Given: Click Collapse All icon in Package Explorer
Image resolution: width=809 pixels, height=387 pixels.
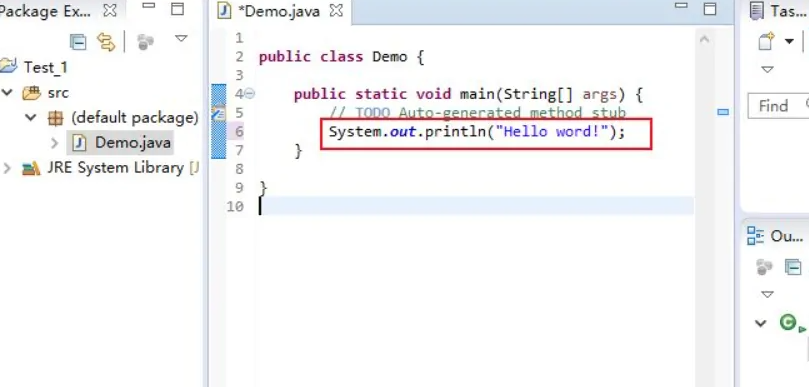Looking at the screenshot, I should 78,41.
